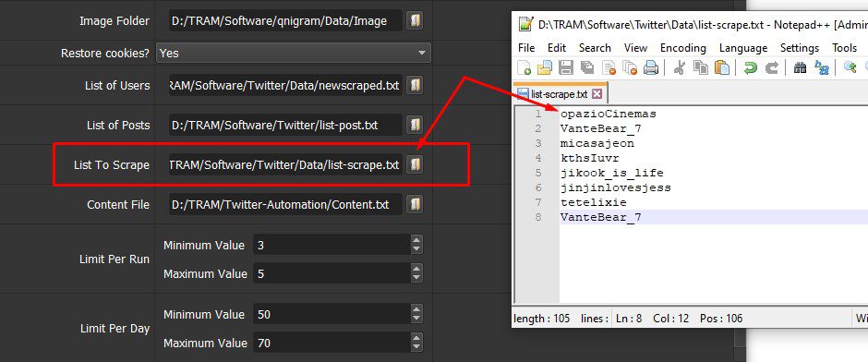Click the Image Folder path field

coord(285,21)
